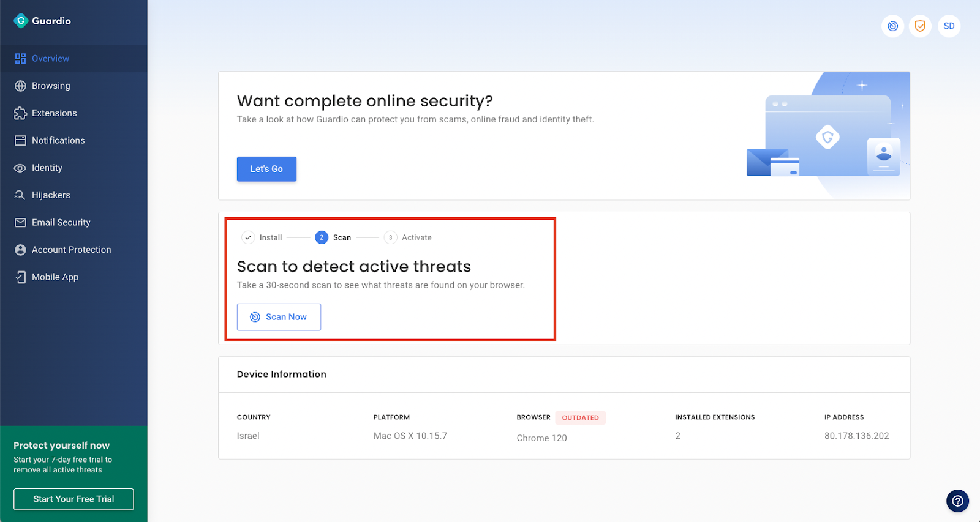The width and height of the screenshot is (980, 522).
Task: Click the Install step checkmark
Action: (x=248, y=237)
